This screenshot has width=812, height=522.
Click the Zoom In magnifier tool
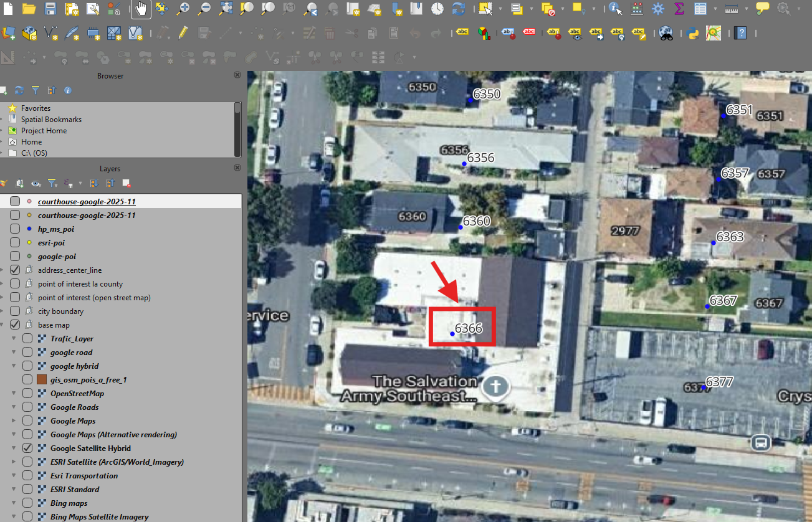[x=183, y=9]
